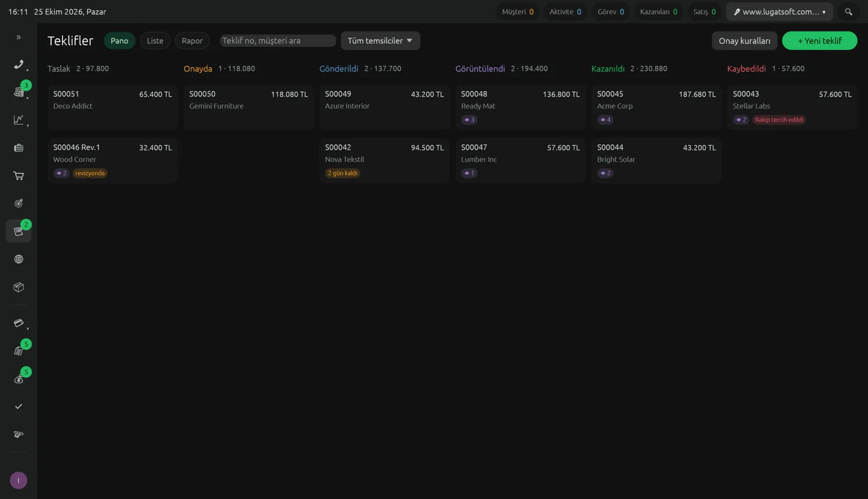
Task: Click the Kazanılan counter in the top bar
Action: click(x=659, y=12)
